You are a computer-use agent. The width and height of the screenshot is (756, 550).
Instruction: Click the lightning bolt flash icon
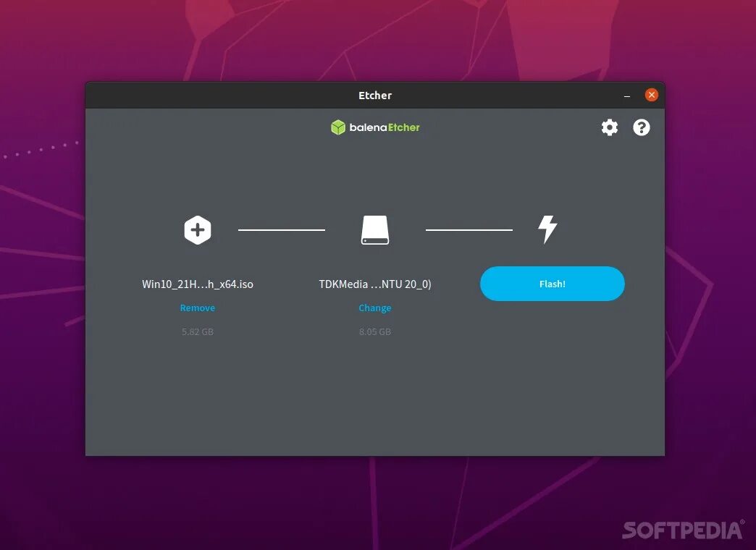point(547,229)
